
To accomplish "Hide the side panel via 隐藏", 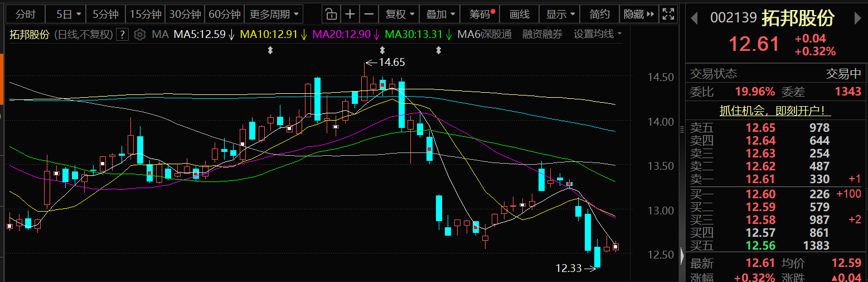I will click(638, 14).
